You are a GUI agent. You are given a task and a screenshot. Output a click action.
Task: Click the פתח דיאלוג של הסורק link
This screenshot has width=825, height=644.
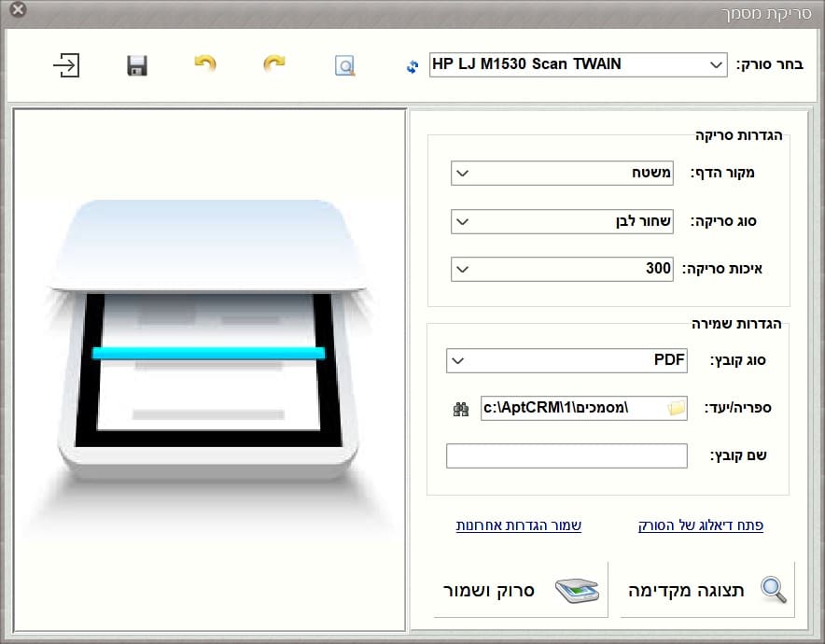(x=700, y=525)
